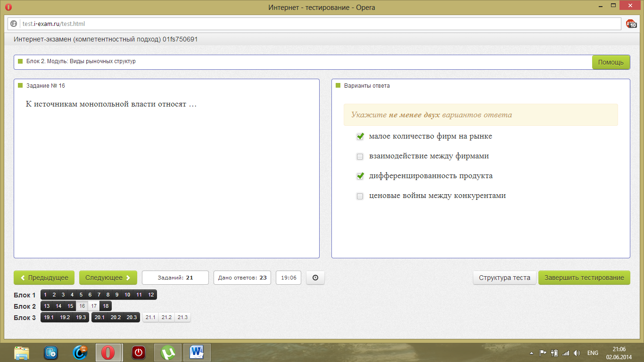The width and height of the screenshot is (644, 362).
Task: Jump to question 5 in Блок 1
Action: [81, 295]
